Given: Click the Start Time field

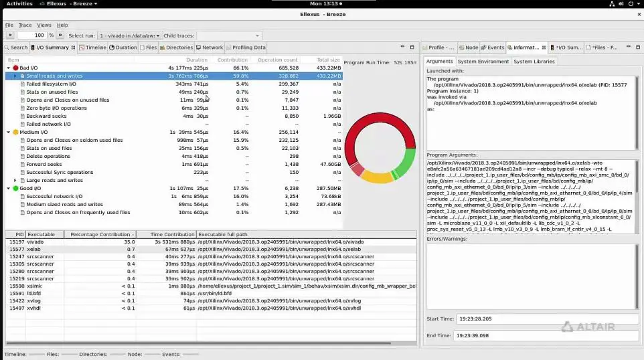Looking at the screenshot, I should pyautogui.click(x=547, y=319).
